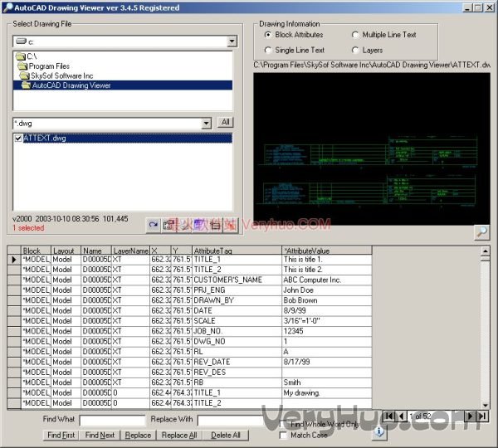The width and height of the screenshot is (498, 448).
Task: Click the grid scrollbar down arrow
Action: [x=486, y=405]
